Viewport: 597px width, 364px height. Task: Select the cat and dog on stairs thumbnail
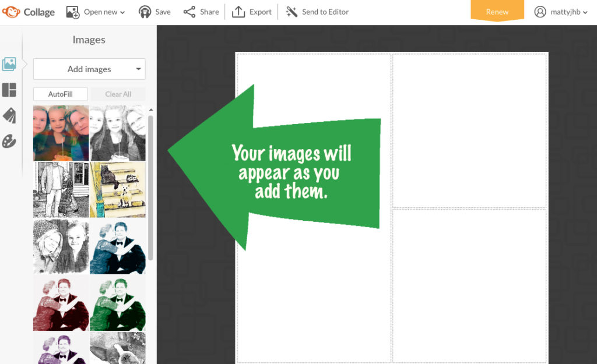point(118,190)
